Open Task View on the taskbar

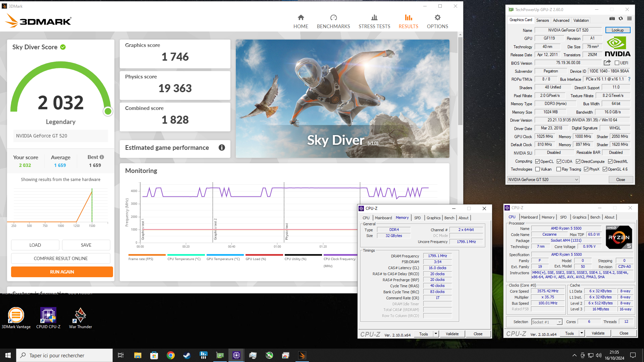click(121, 355)
